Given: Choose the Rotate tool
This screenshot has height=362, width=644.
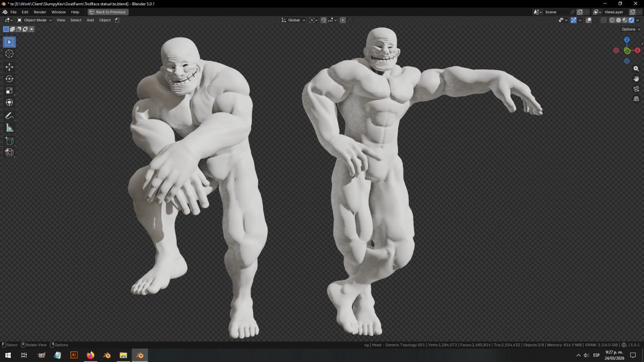Looking at the screenshot, I should coord(9,79).
